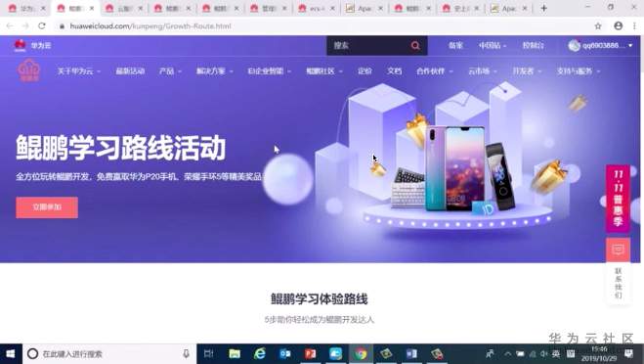Reload the page with the refresh icon

pyautogui.click(x=42, y=25)
